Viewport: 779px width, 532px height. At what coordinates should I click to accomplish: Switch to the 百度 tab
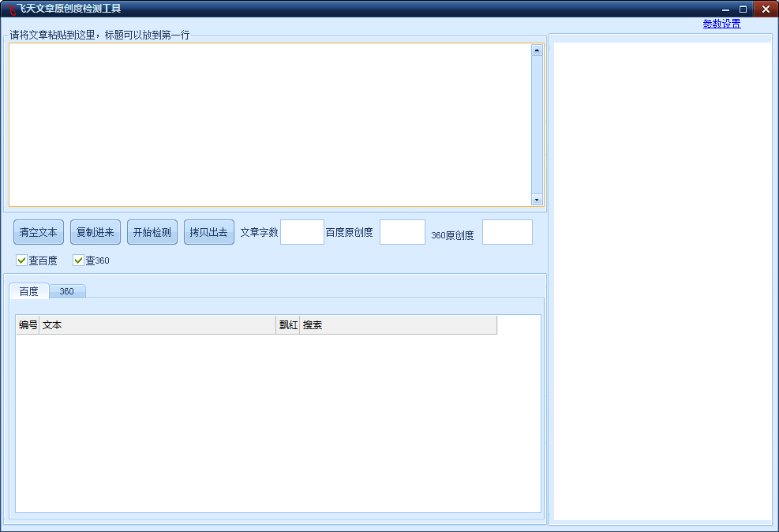[x=29, y=291]
